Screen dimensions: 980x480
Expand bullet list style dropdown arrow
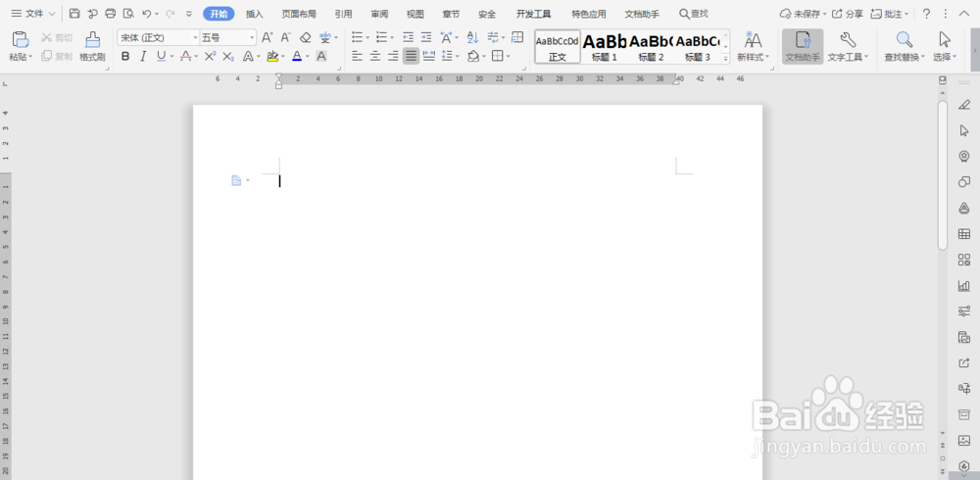click(x=367, y=38)
